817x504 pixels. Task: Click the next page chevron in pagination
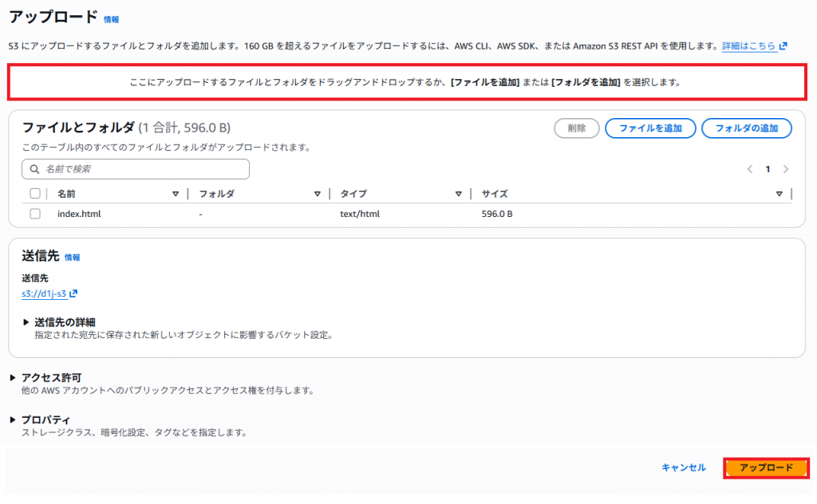pyautogui.click(x=786, y=169)
